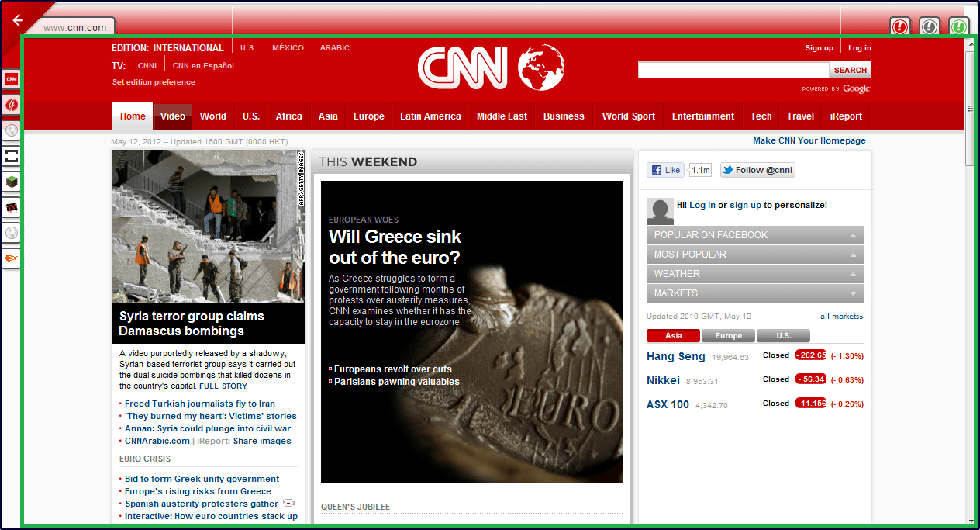Viewport: 980px width, 530px height.
Task: Open the Video navigation tab
Action: click(173, 116)
